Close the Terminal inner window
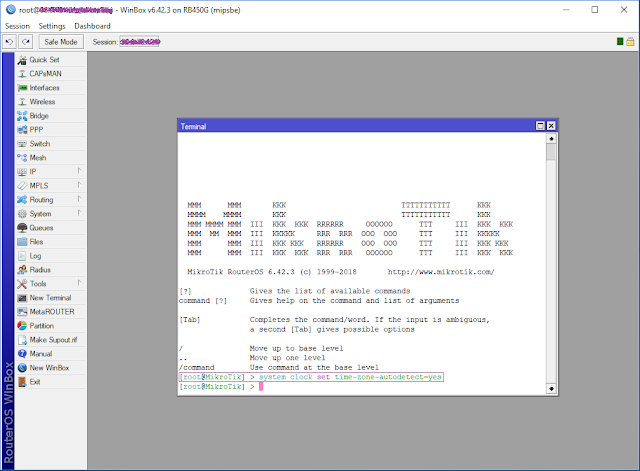The image size is (640, 471). click(x=551, y=126)
